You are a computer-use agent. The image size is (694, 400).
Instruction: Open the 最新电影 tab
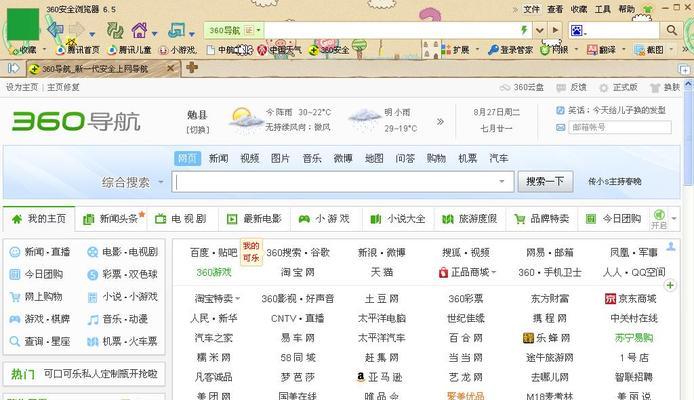point(254,219)
